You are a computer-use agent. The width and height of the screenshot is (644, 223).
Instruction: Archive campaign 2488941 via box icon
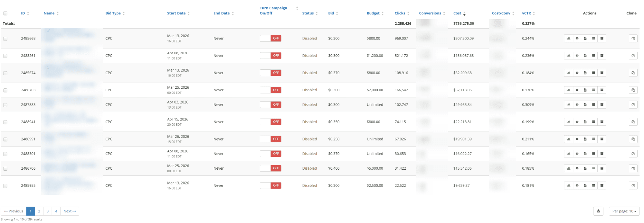coord(602,122)
